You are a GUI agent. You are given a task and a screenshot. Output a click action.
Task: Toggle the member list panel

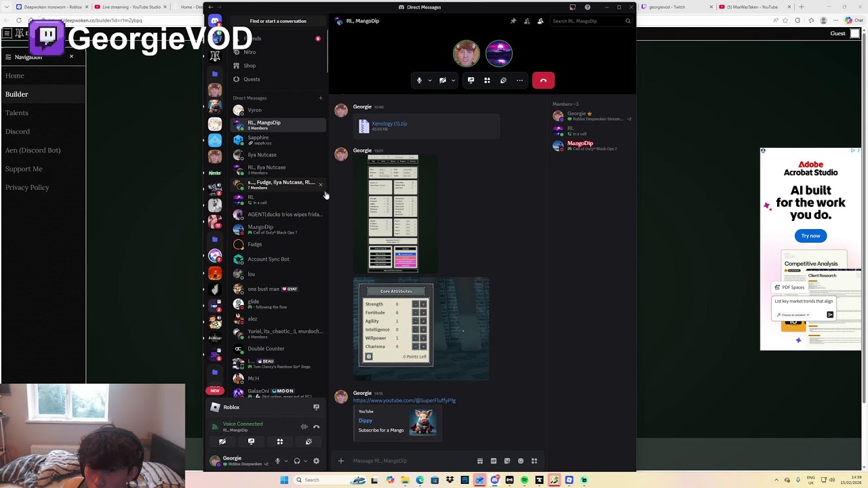click(540, 21)
